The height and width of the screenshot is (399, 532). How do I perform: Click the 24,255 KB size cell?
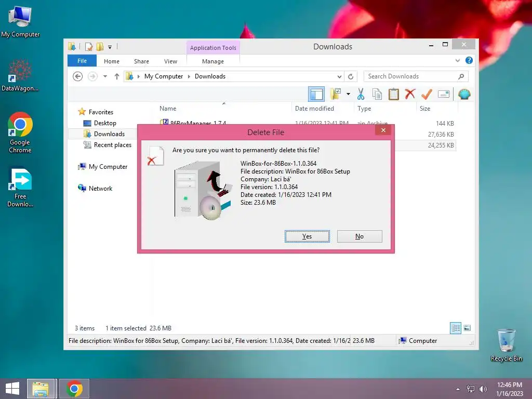pyautogui.click(x=441, y=145)
